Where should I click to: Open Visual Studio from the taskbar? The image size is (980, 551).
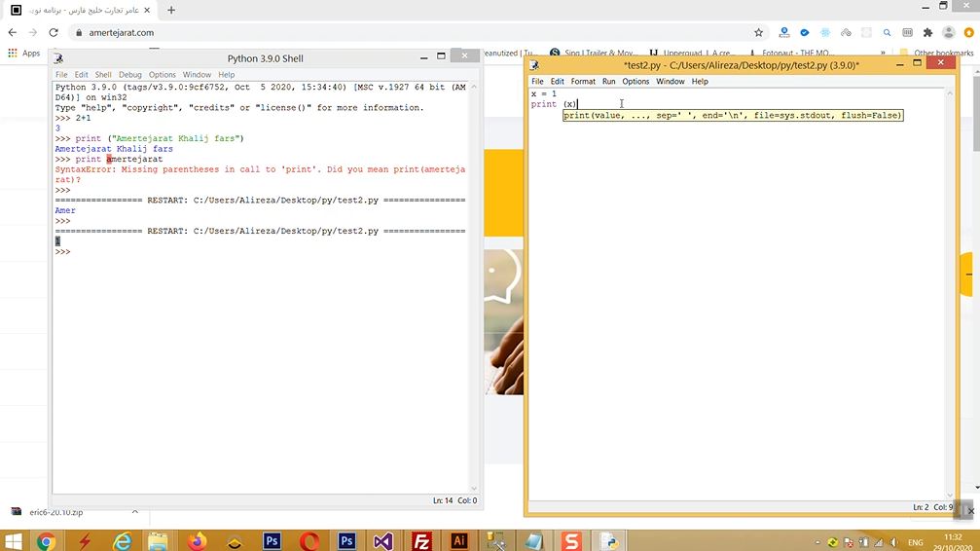point(383,541)
